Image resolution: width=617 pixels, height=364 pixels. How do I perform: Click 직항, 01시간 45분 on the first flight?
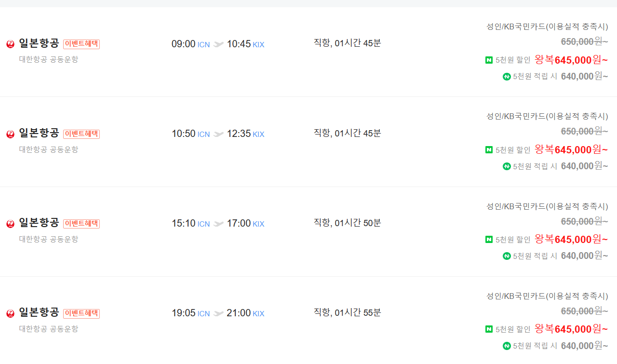(x=348, y=43)
